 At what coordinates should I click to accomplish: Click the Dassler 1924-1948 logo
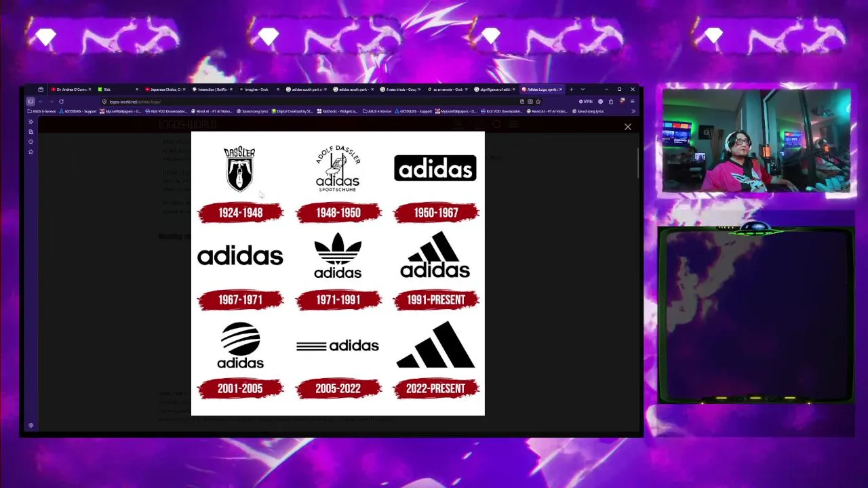pos(240,169)
